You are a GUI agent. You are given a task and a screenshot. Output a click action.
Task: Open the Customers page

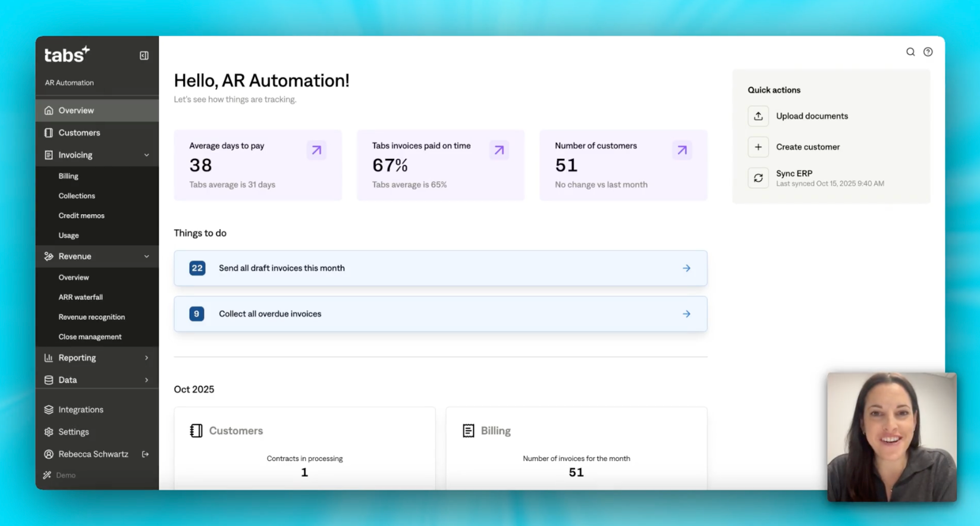click(97, 133)
